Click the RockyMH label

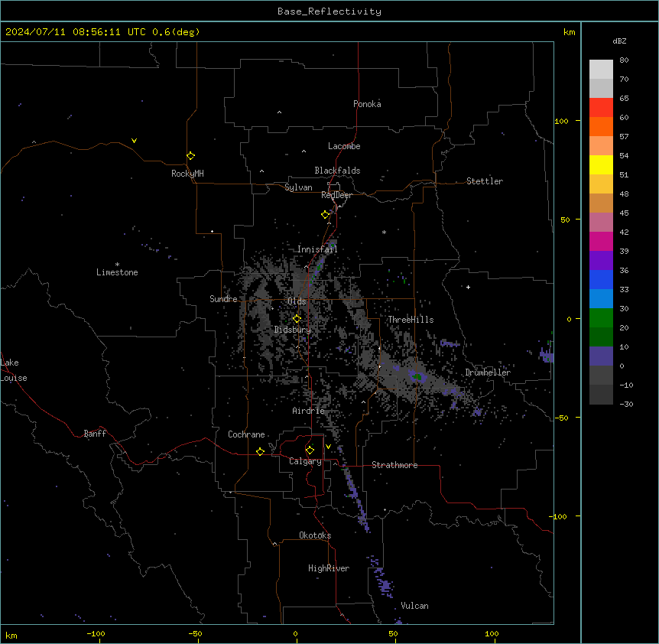point(187,174)
